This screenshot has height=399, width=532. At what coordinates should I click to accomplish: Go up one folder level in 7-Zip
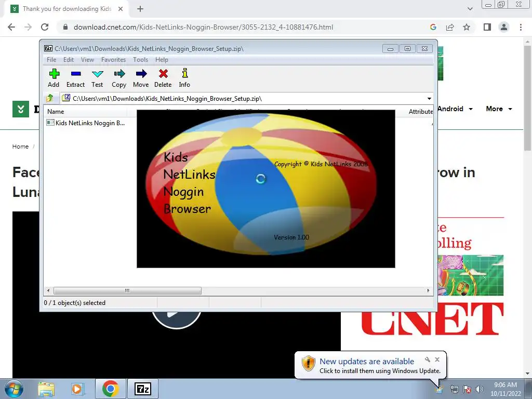(50, 98)
